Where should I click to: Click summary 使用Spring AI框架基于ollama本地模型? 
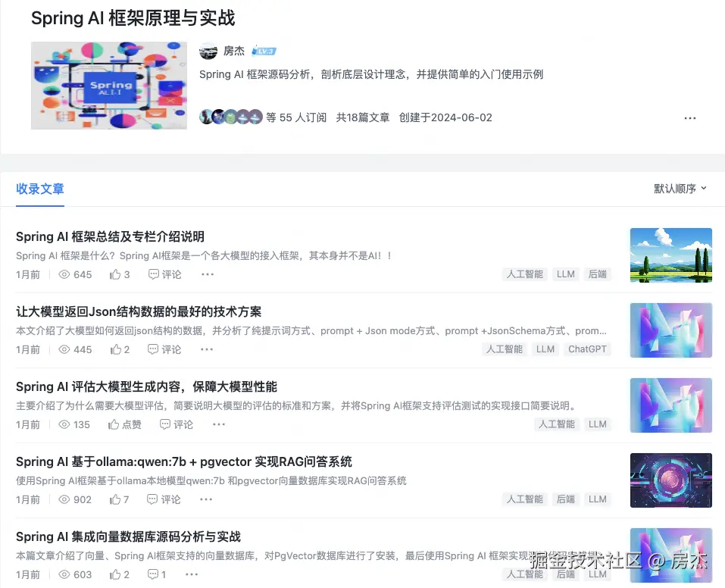click(x=211, y=480)
